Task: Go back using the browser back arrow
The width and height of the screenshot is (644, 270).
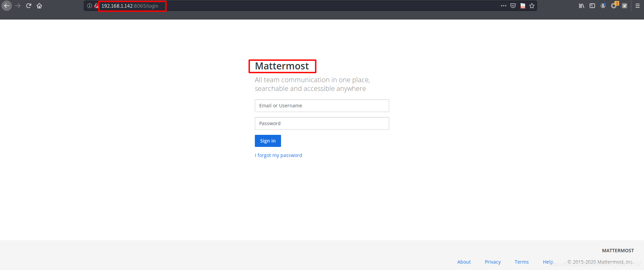Action: coord(7,6)
